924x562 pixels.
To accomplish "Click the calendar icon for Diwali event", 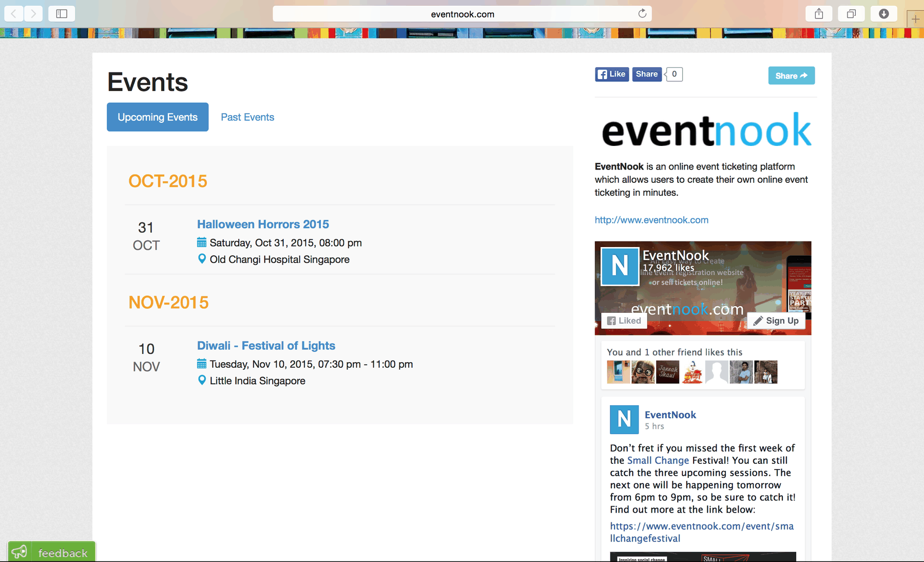I will click(x=202, y=364).
